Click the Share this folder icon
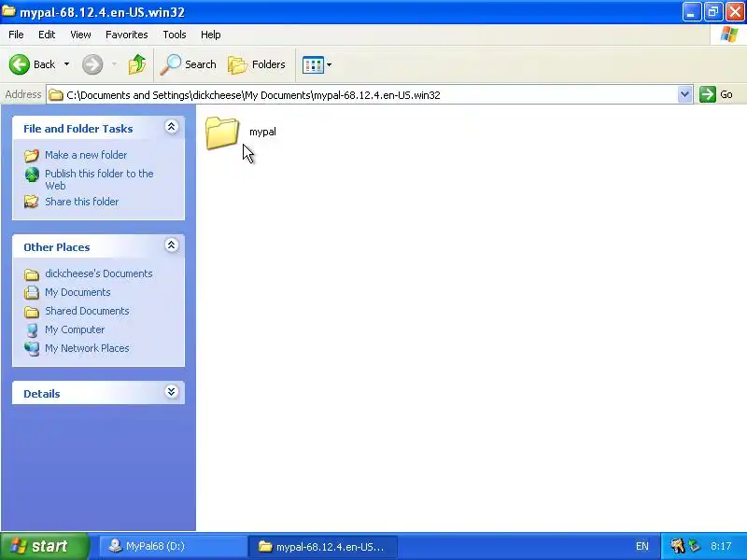Viewport: 747px width, 560px height. click(32, 202)
